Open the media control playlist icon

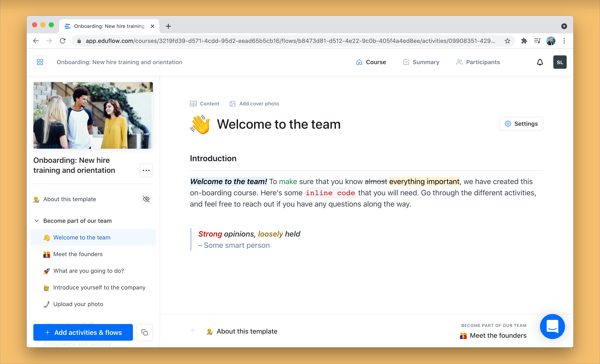[537, 41]
